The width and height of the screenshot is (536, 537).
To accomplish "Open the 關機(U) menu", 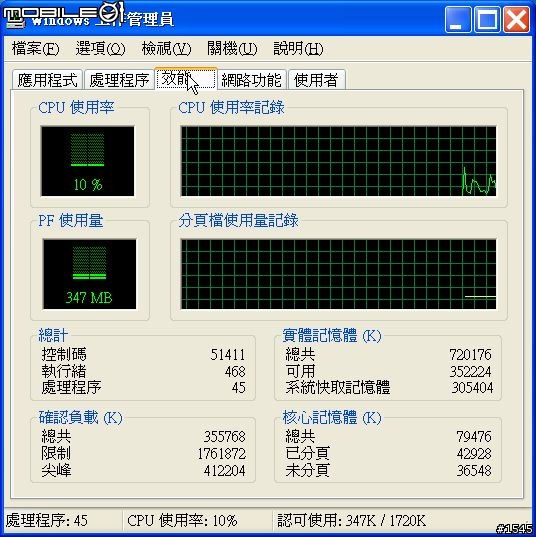I will 232,48.
